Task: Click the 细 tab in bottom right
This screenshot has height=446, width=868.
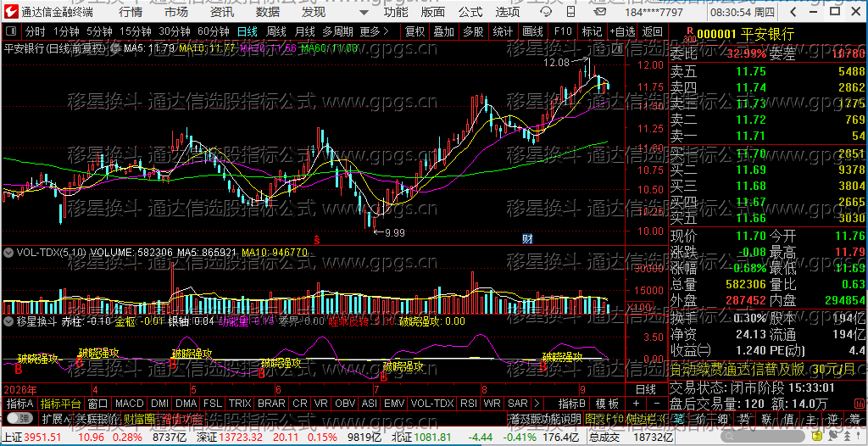Action: 724,418
